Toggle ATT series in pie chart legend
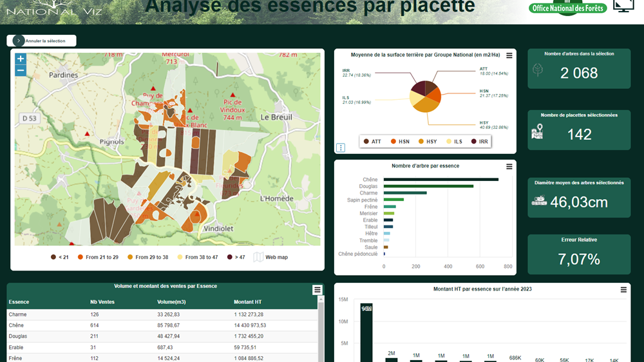The image size is (644, 362). point(372,141)
